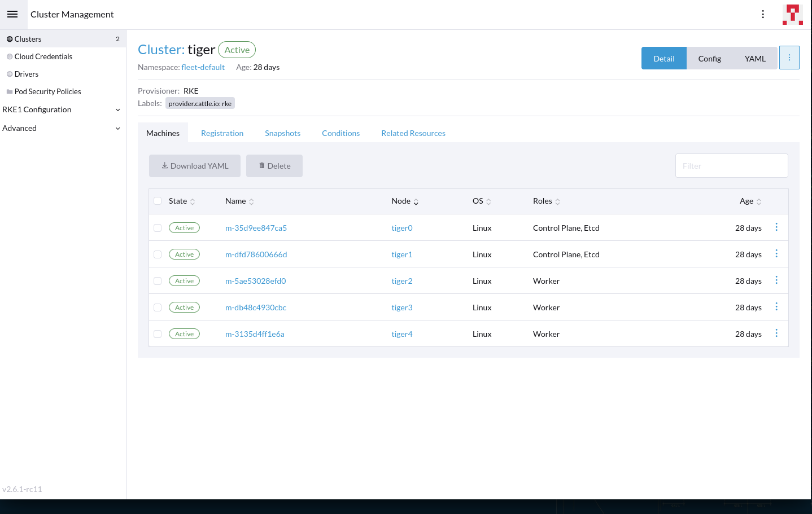The image size is (812, 514).
Task: Select the Detail view button
Action: 664,58
